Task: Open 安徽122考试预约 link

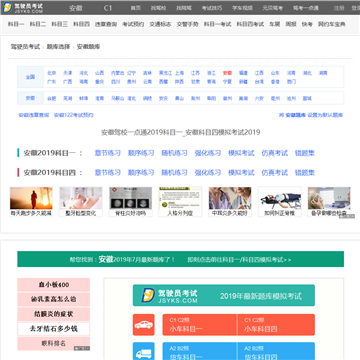Action: [74, 115]
